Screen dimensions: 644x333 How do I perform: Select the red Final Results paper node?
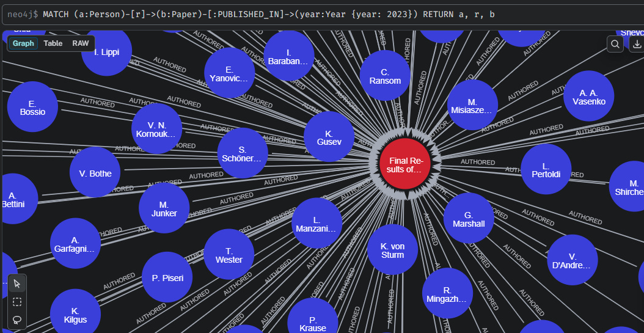point(405,164)
